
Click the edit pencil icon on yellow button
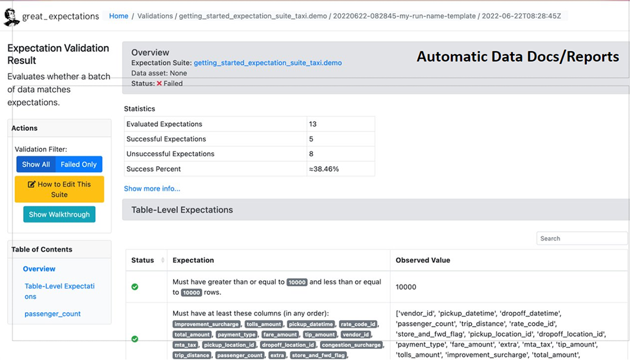point(32,184)
